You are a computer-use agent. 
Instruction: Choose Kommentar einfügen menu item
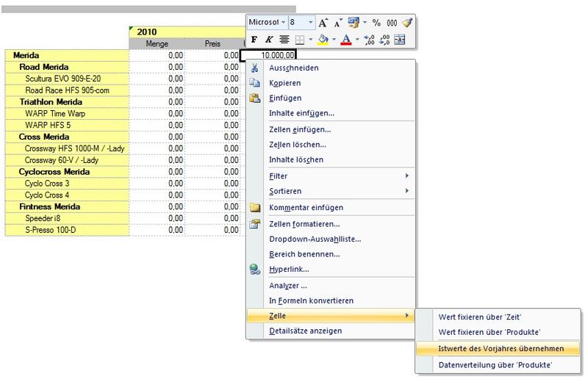pyautogui.click(x=331, y=207)
